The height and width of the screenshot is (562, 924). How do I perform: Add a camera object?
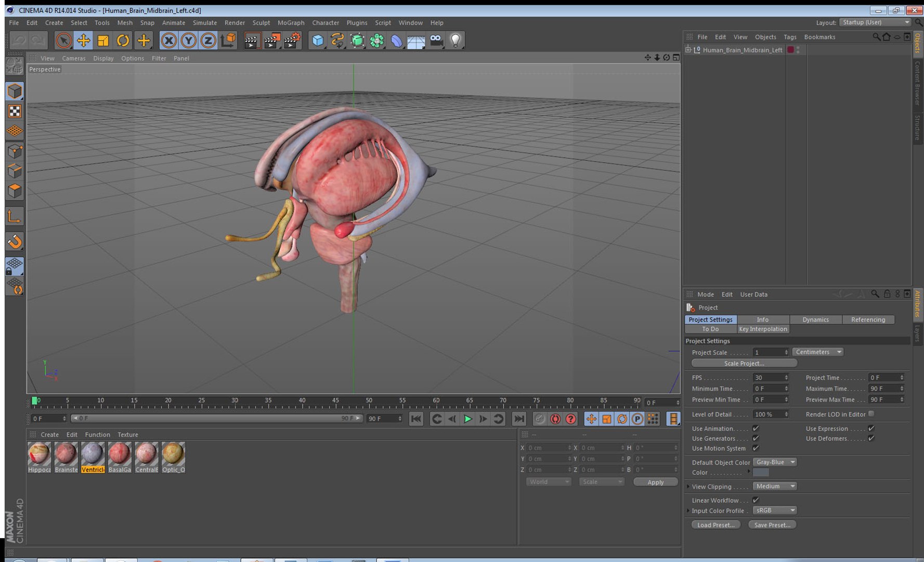(x=436, y=41)
